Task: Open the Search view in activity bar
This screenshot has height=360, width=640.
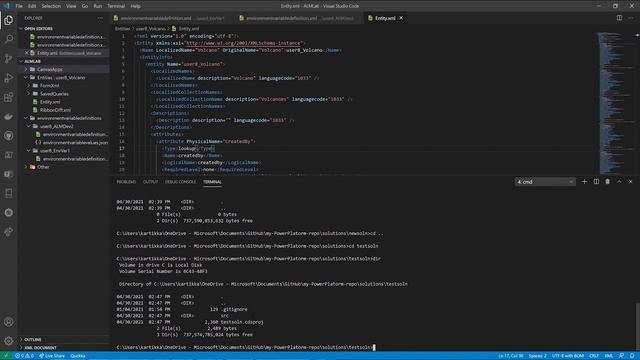Action: pyautogui.click(x=9, y=39)
